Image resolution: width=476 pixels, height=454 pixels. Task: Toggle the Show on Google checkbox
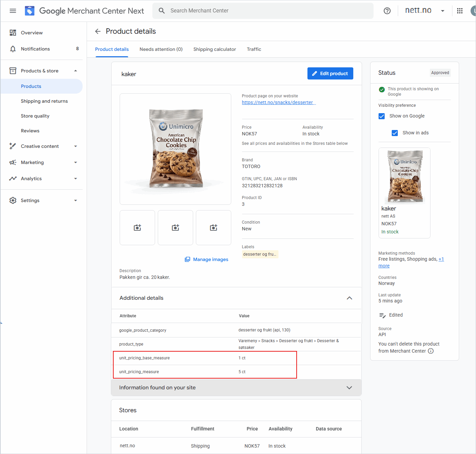click(x=382, y=116)
